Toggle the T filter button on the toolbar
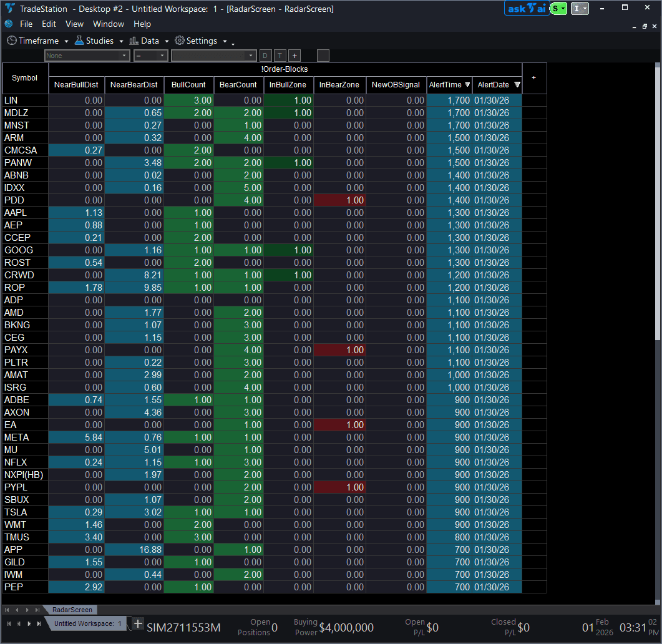The height and width of the screenshot is (644, 662). [279, 56]
